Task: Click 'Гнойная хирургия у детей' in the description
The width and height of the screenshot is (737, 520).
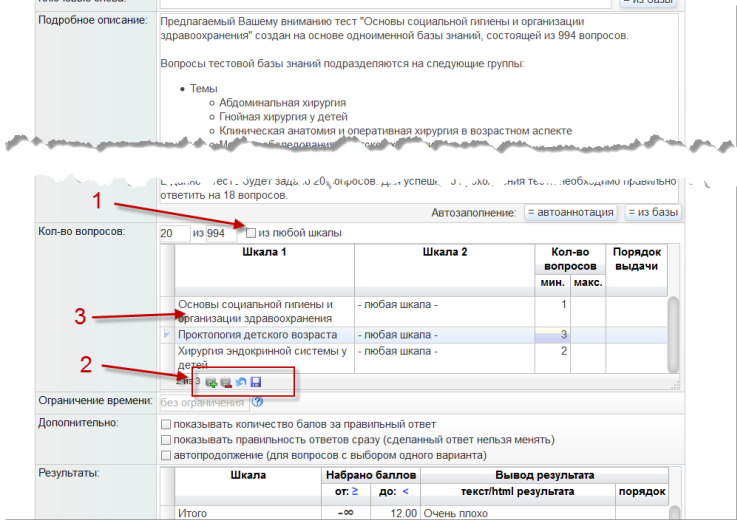Action: 283,117
